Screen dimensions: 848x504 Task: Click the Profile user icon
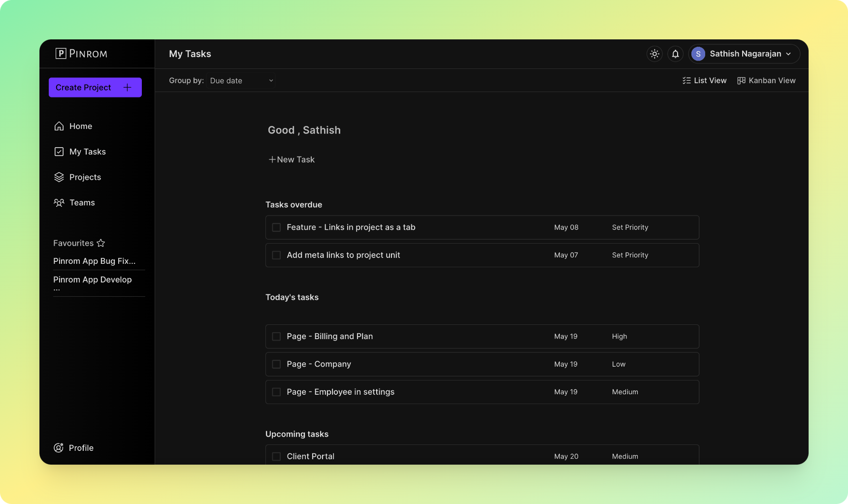pyautogui.click(x=59, y=448)
